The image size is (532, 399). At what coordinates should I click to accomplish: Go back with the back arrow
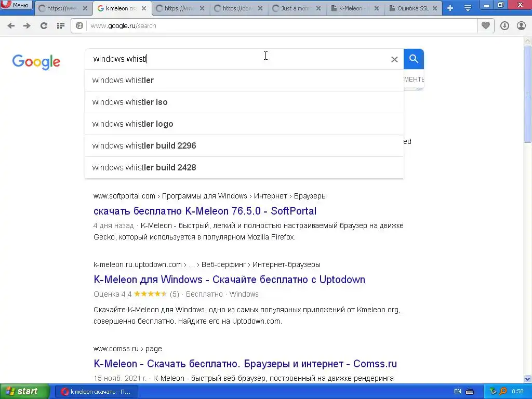[x=11, y=26]
